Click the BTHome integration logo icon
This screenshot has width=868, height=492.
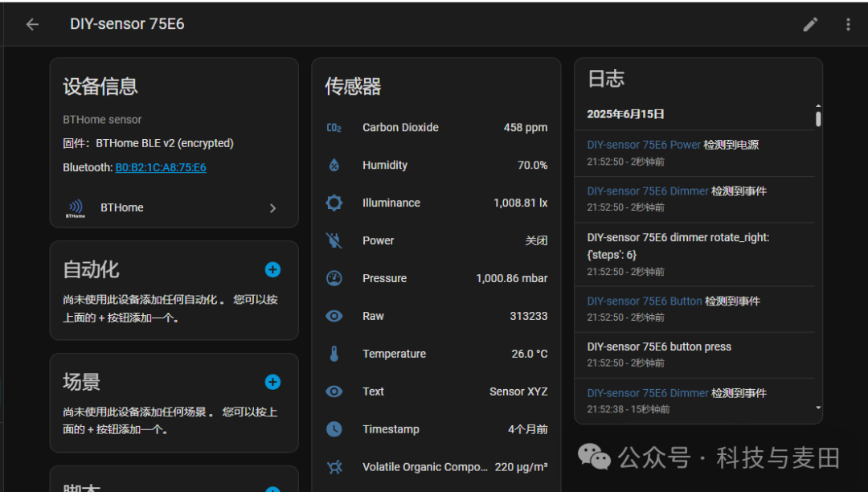(75, 207)
